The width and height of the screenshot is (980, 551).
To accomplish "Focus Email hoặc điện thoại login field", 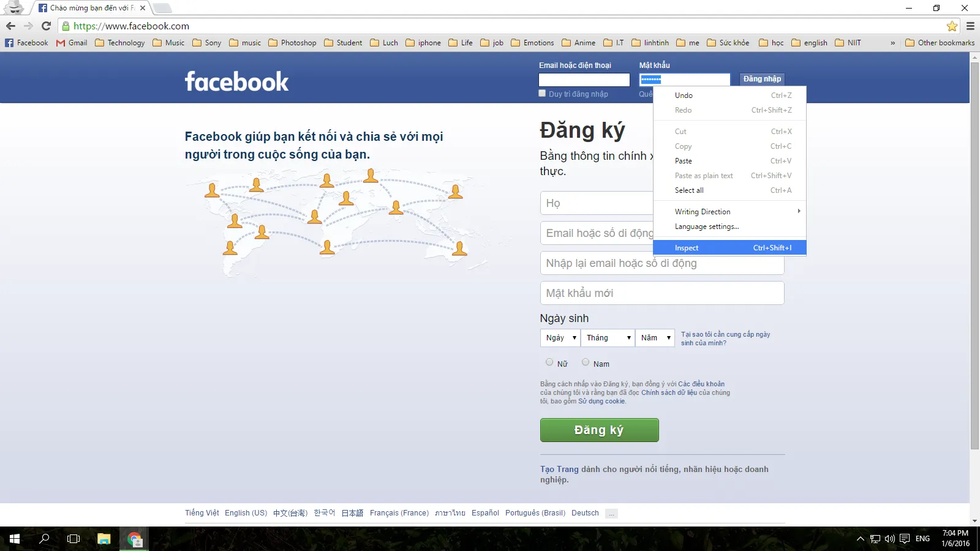I will coord(584,80).
